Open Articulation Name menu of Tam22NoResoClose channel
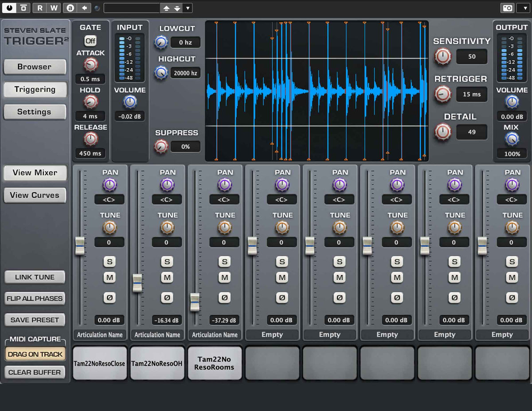The height and width of the screenshot is (411, 532). coord(100,335)
